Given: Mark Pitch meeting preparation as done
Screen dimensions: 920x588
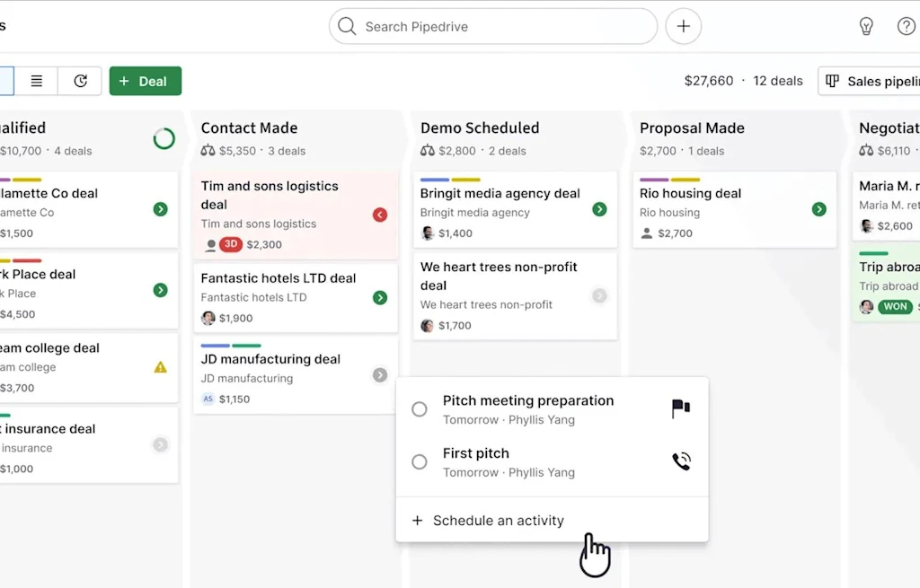Looking at the screenshot, I should click(x=419, y=408).
